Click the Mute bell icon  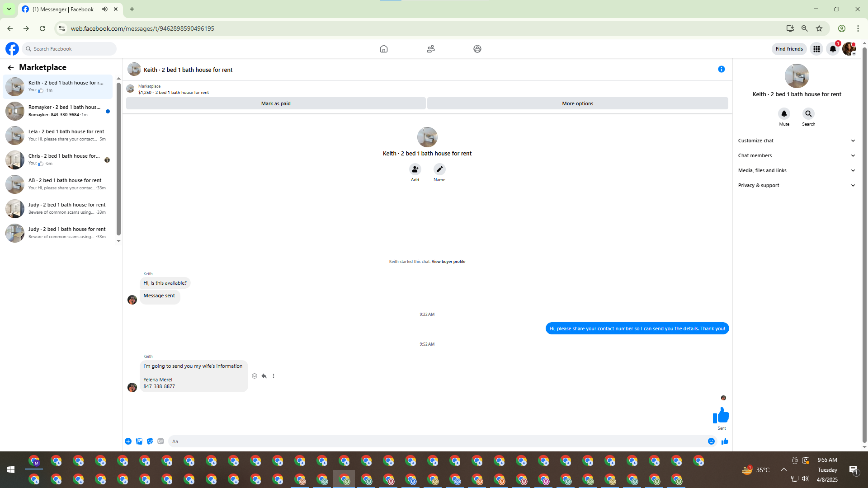[784, 114]
